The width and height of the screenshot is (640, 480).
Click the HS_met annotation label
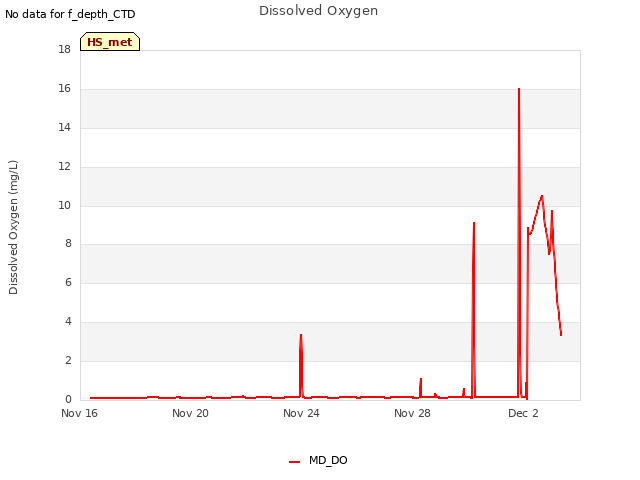110,42
